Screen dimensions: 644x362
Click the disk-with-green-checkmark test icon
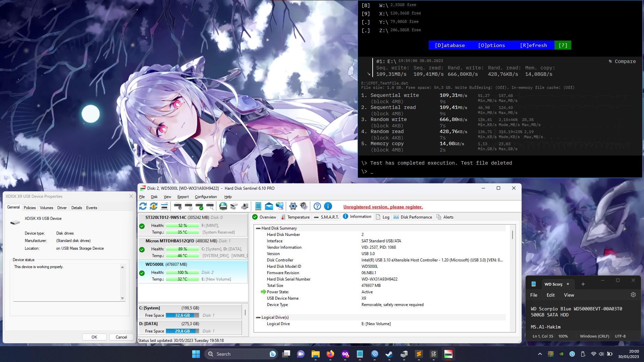tap(199, 206)
